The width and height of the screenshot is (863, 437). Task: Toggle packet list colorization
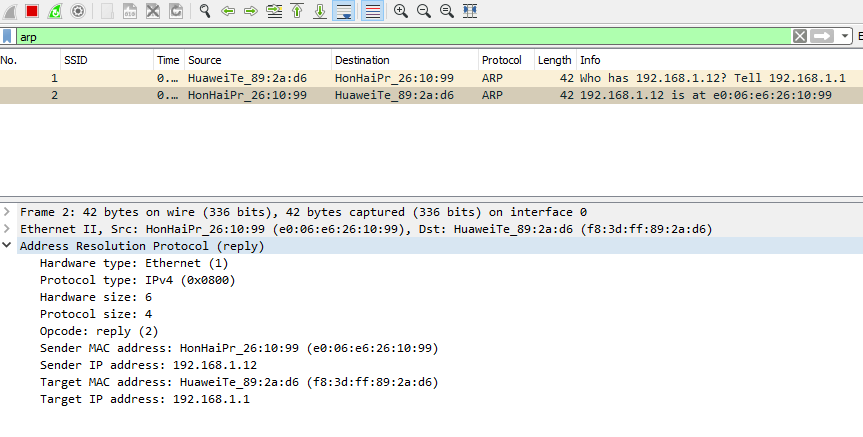[372, 11]
